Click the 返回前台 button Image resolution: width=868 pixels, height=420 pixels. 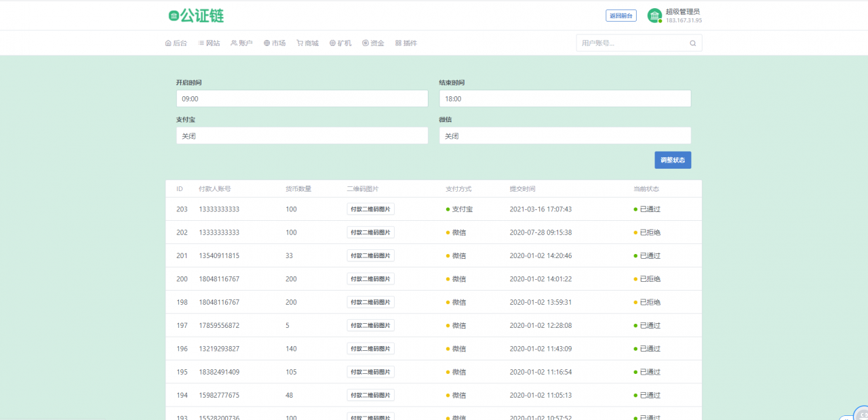[x=621, y=16]
